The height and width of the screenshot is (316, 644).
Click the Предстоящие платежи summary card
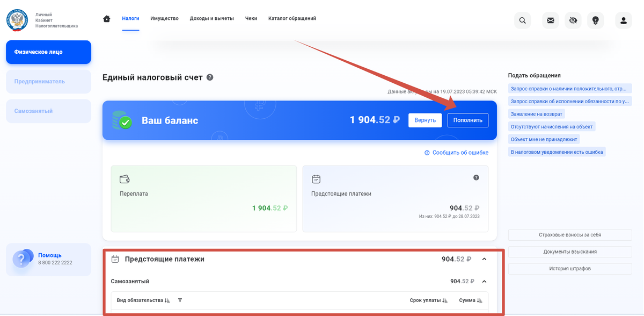(x=396, y=199)
